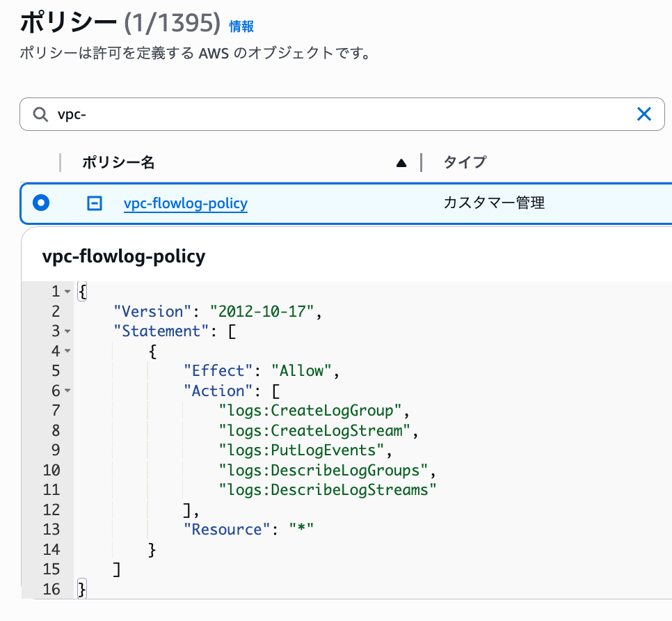Click the "*" resource value

[301, 528]
